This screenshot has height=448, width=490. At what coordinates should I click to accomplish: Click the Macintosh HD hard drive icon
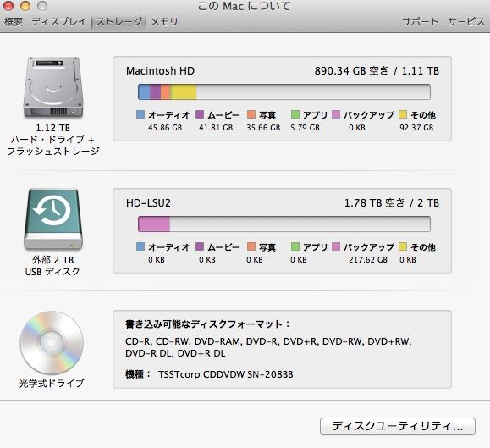click(53, 87)
